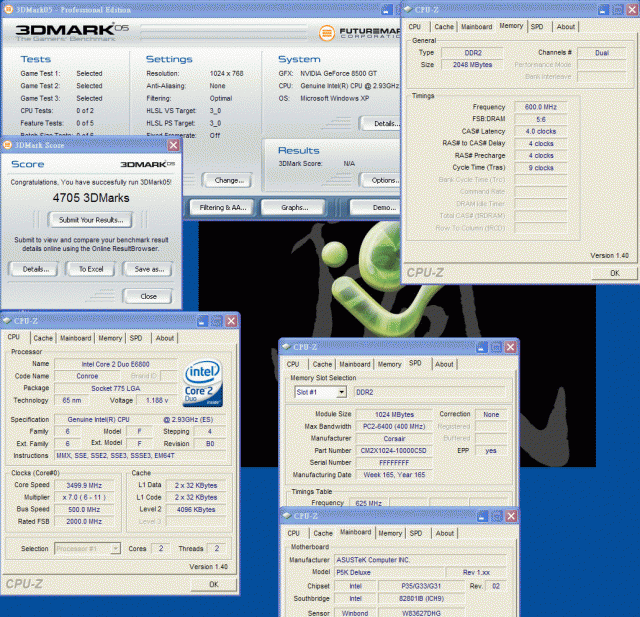Click the Bus Speed 500.0 MHz value

pos(84,509)
